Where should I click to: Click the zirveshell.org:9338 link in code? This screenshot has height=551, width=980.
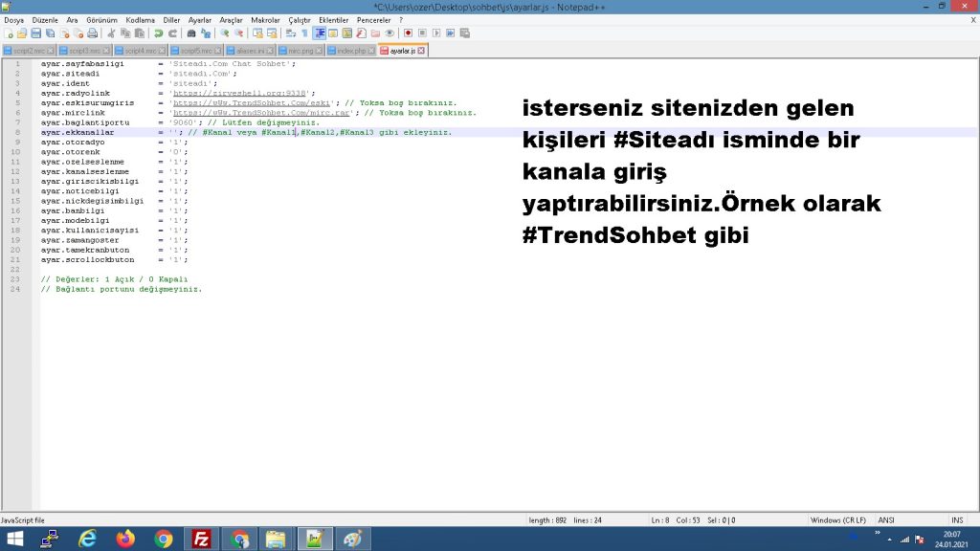pyautogui.click(x=240, y=93)
